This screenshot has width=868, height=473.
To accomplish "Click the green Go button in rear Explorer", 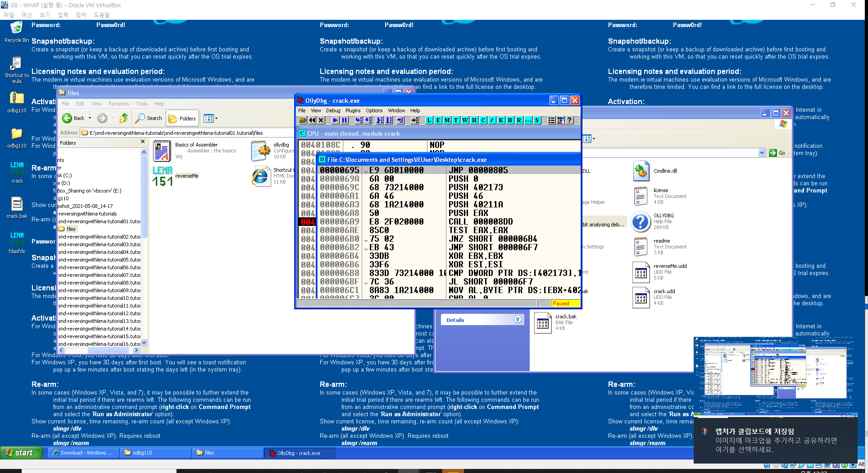I will pos(777,153).
